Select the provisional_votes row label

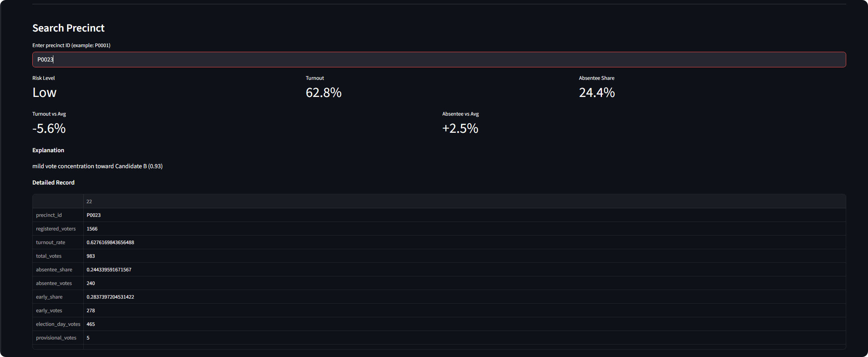pos(56,338)
